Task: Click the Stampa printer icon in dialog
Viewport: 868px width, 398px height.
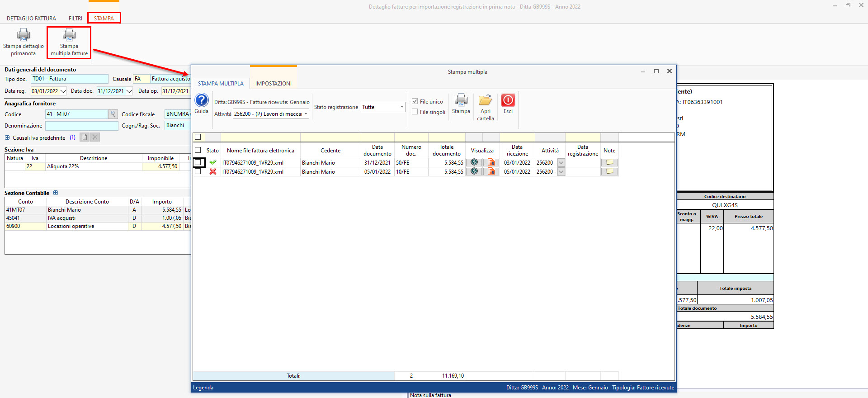Action: tap(461, 100)
